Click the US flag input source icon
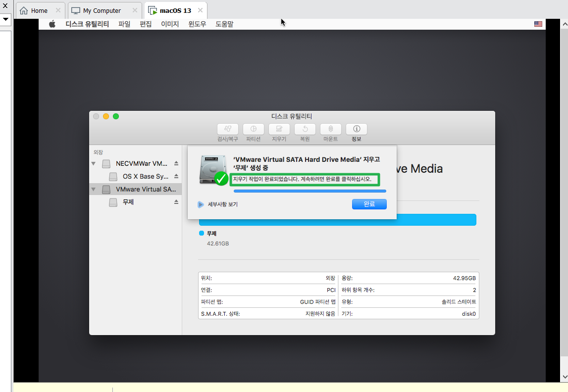This screenshot has height=392, width=568. tap(538, 24)
